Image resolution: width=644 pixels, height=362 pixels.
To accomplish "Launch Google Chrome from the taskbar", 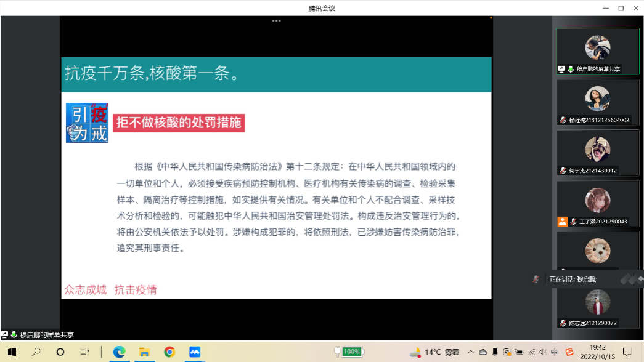I will tap(169, 352).
